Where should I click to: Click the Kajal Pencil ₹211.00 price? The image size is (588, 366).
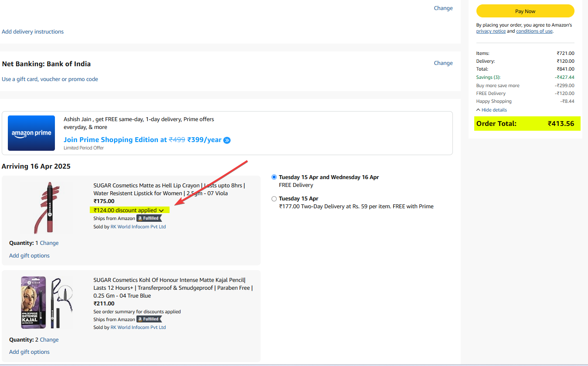pyautogui.click(x=104, y=304)
